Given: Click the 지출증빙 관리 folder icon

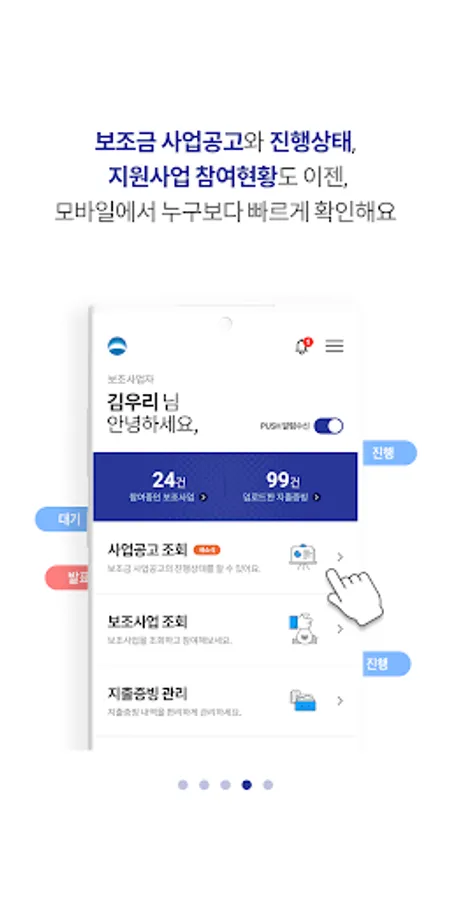Looking at the screenshot, I should [303, 700].
